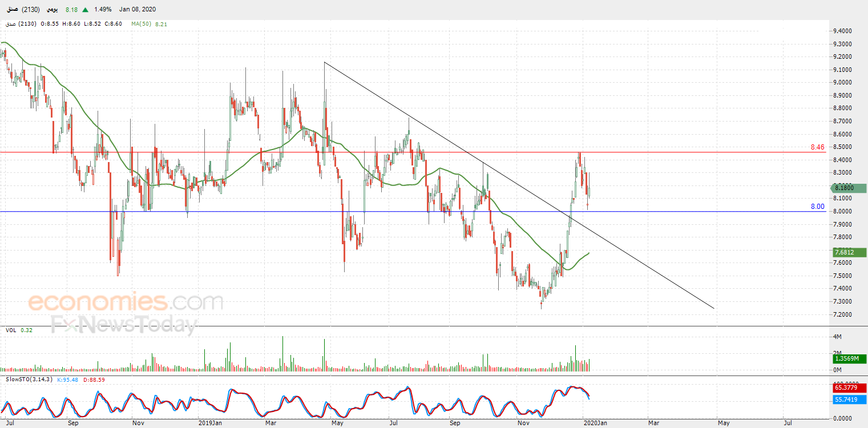
Task: Click the 9.4000 price axis label
Action: (x=843, y=31)
